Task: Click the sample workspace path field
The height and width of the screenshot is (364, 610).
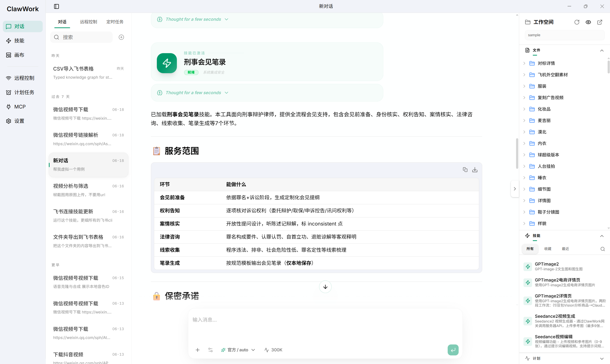Action: click(x=565, y=35)
